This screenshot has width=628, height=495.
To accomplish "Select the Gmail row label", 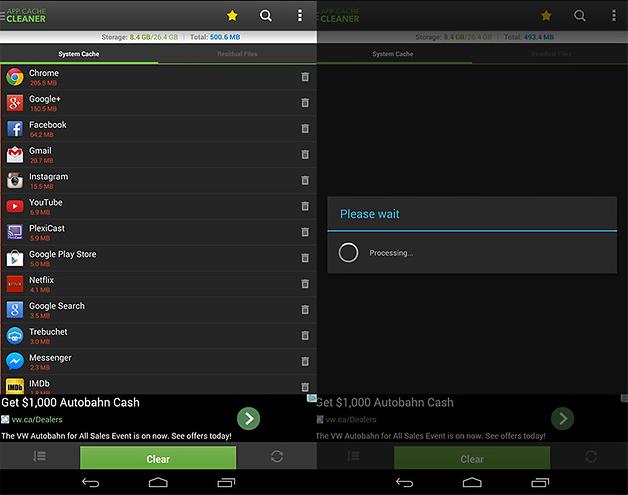I will 40,151.
